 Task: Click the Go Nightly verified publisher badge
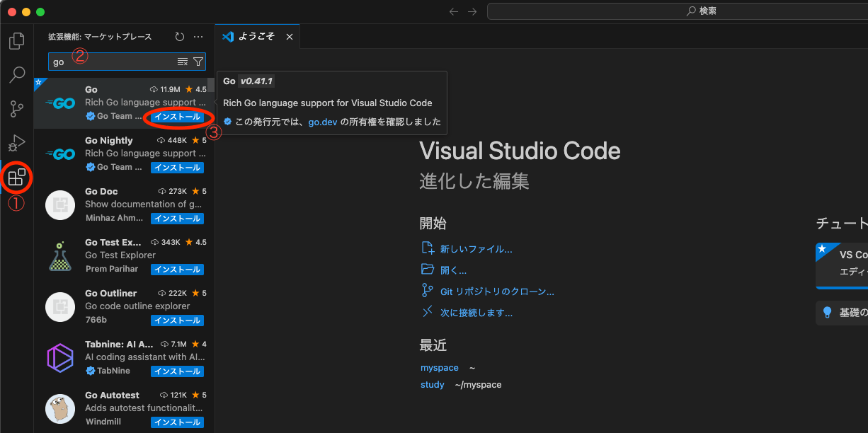point(90,168)
